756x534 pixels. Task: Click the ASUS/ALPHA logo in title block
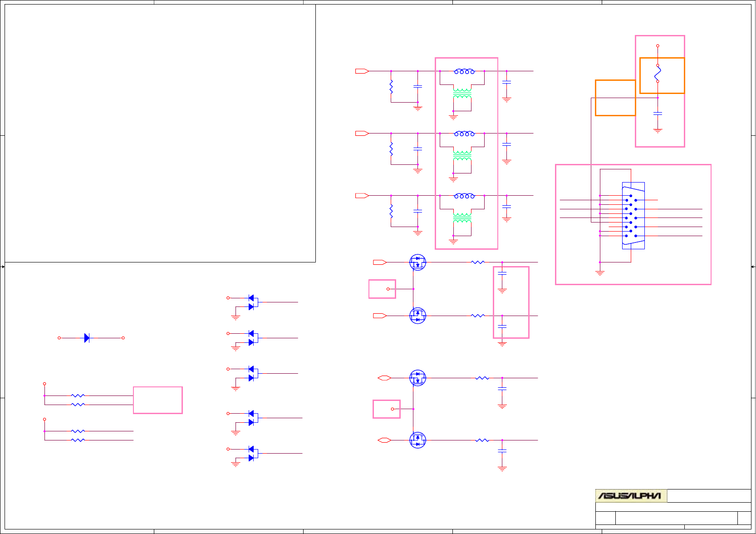(x=631, y=495)
